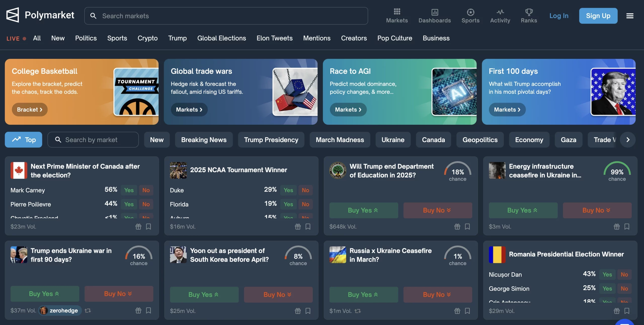Click the gift icon on Energy infrastructure ceasefire card
Screen dimensions: 644x325
[x=617, y=227]
